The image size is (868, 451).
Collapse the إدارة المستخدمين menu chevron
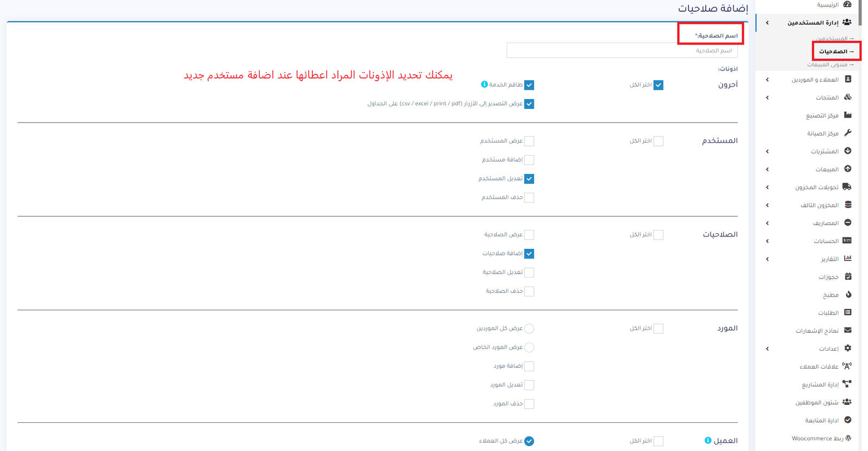[767, 23]
